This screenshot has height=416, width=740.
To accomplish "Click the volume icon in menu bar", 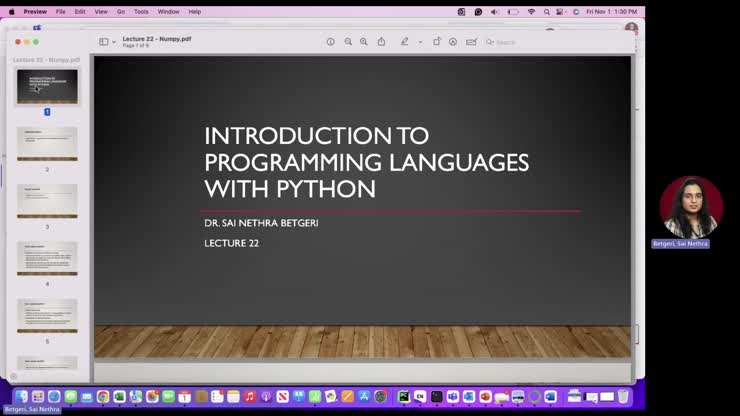I will (x=495, y=12).
